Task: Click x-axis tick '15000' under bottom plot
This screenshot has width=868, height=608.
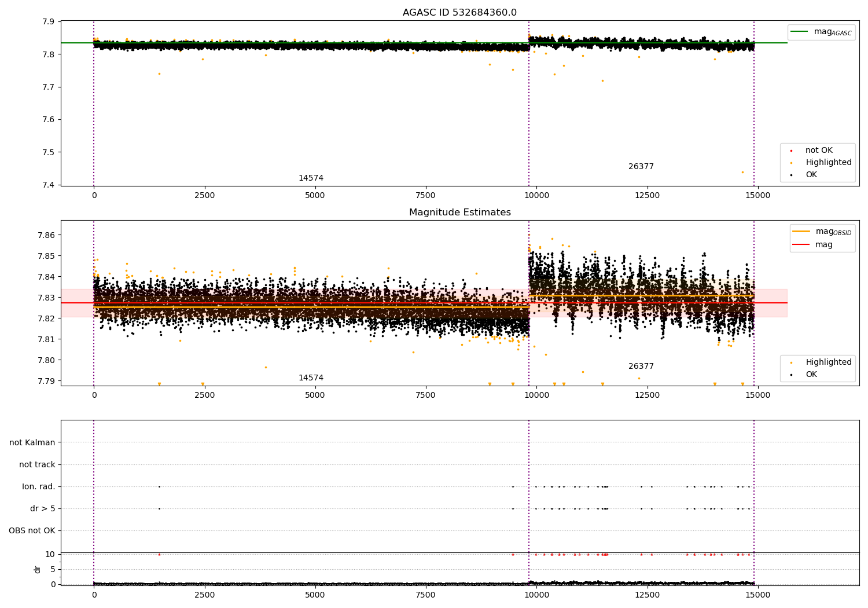Action: click(x=757, y=595)
